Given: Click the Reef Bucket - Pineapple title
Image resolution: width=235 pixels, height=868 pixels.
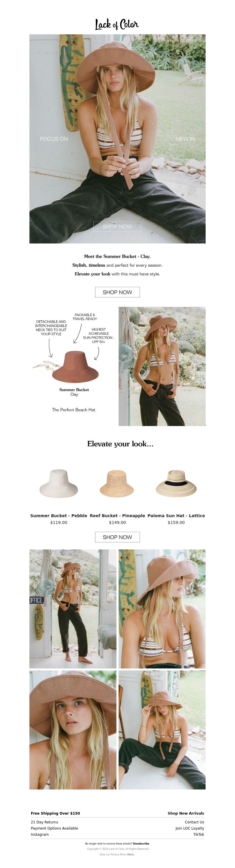Looking at the screenshot, I should tap(117, 515).
